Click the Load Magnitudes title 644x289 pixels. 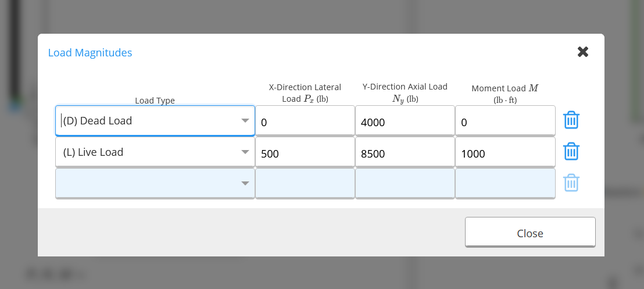coord(90,52)
